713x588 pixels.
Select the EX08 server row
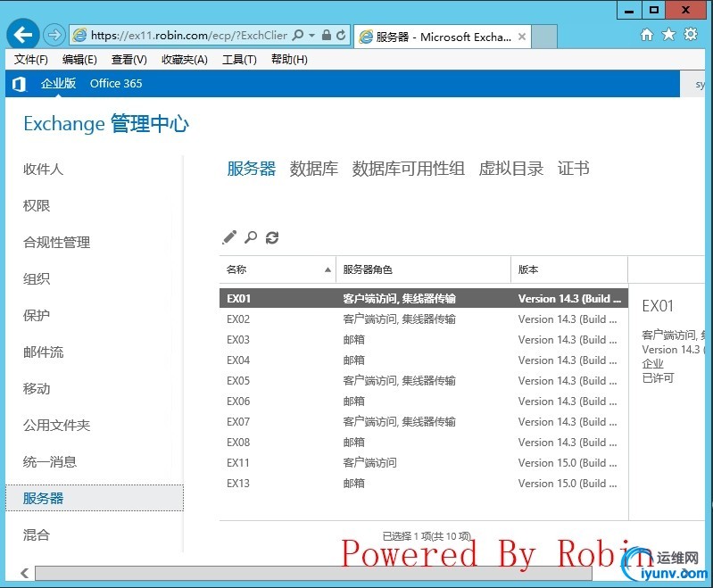click(x=424, y=442)
